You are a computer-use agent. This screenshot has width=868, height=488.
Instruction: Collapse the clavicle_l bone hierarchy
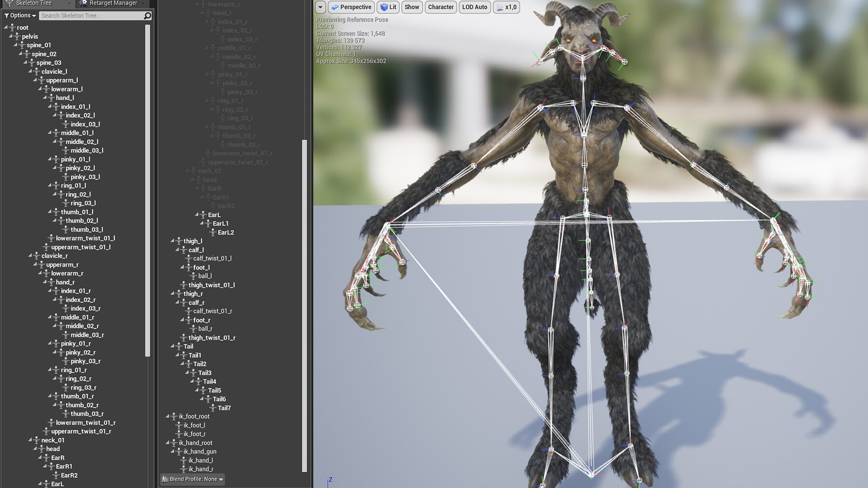point(29,71)
